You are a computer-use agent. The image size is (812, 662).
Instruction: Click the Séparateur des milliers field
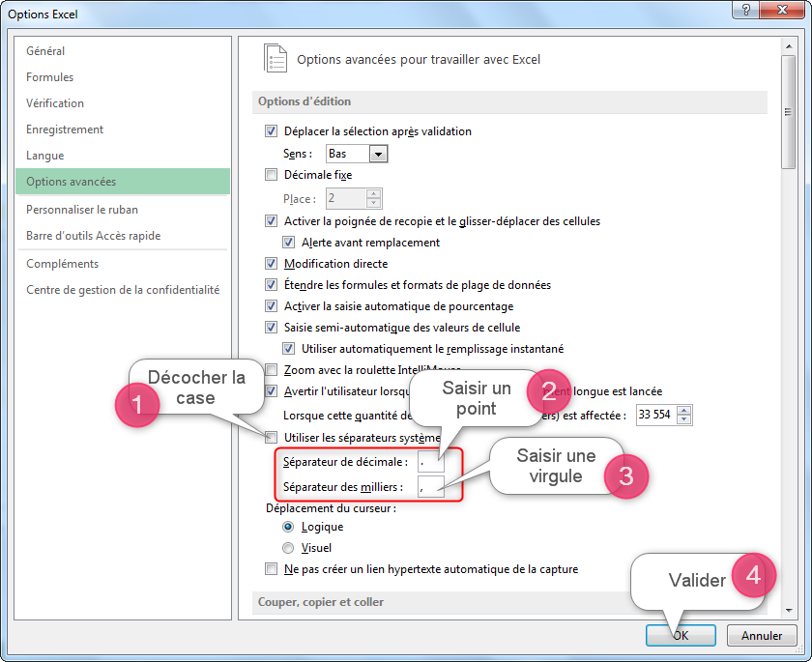tap(431, 487)
